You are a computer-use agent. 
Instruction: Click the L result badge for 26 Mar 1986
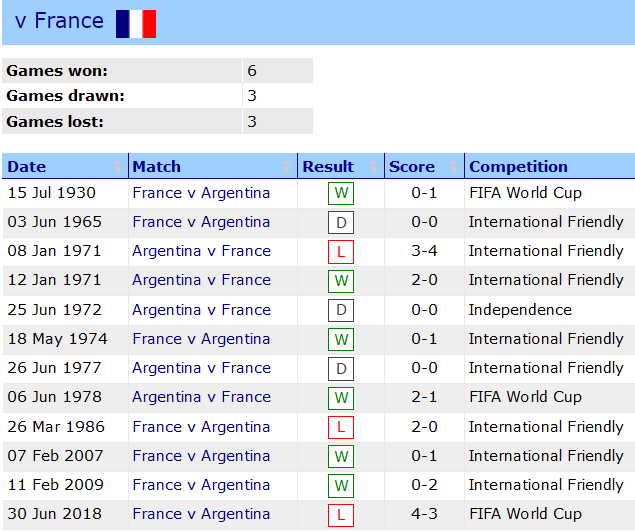pyautogui.click(x=341, y=427)
